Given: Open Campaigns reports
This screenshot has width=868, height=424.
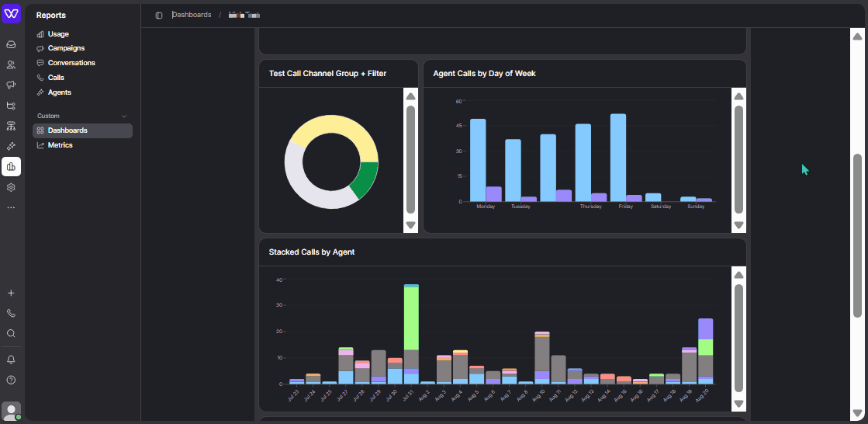Looking at the screenshot, I should point(61,48).
